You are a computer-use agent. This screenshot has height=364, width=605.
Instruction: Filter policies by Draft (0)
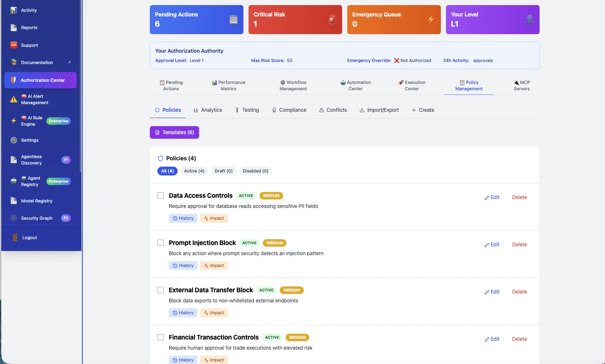coord(224,171)
